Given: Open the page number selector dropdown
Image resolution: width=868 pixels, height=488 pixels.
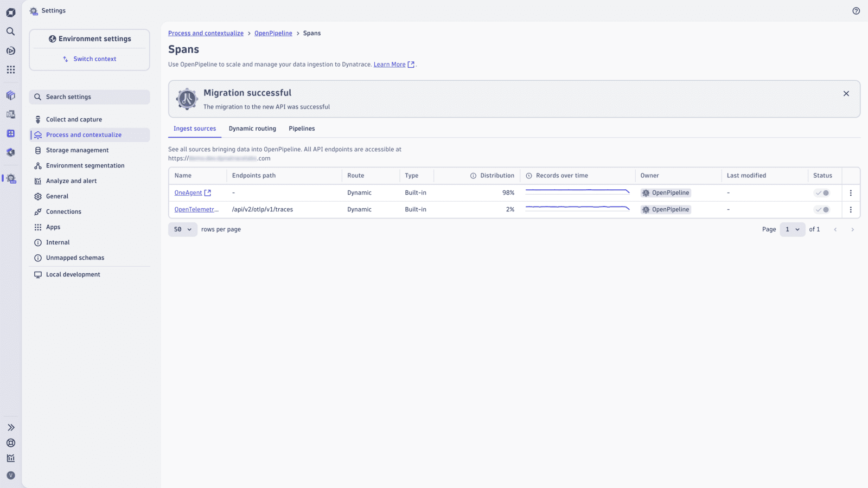Looking at the screenshot, I should point(792,229).
